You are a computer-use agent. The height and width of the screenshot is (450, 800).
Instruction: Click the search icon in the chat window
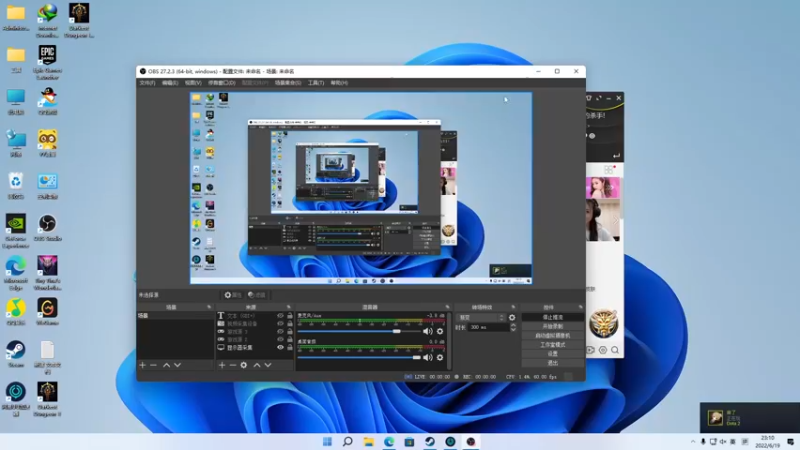(615, 350)
